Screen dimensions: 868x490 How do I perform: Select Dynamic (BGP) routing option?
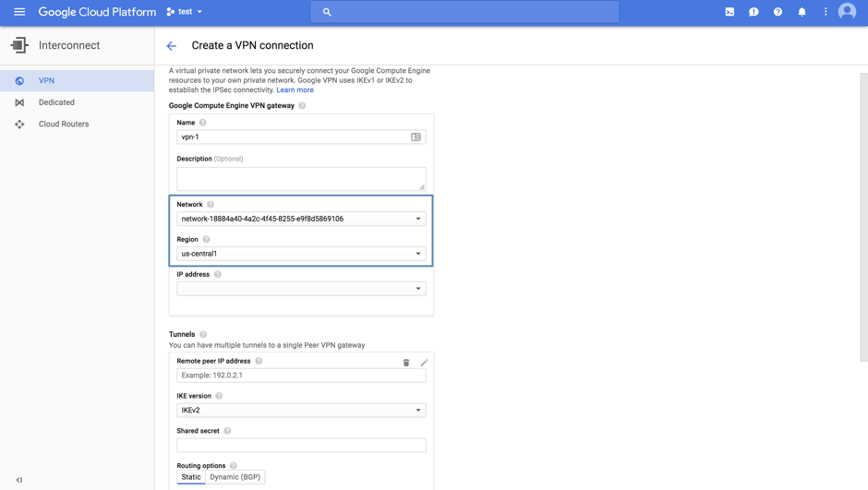coord(235,477)
